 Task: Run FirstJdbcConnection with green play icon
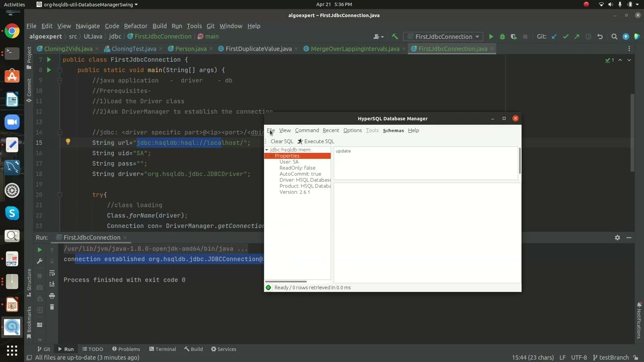491,37
